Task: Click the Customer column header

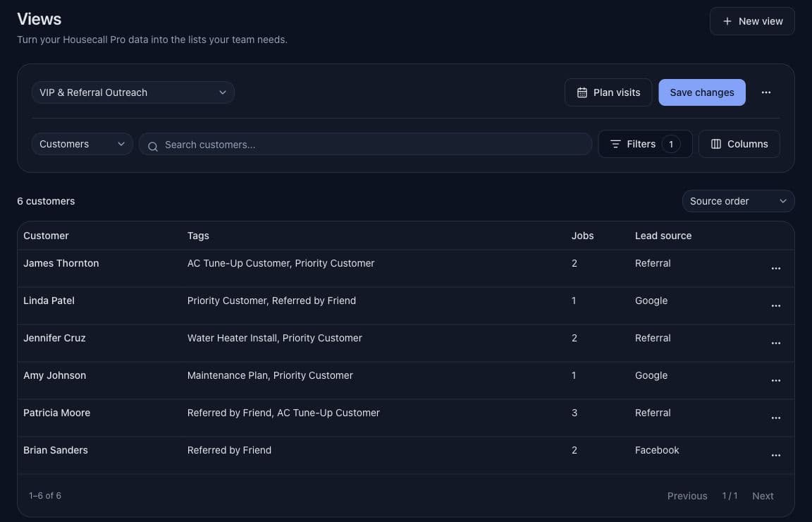Action: click(x=46, y=236)
